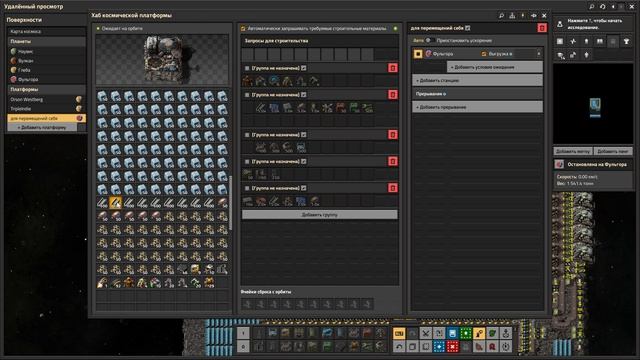Select planet Наувис in surfaces list
The width and height of the screenshot is (640, 360).
click(47, 52)
